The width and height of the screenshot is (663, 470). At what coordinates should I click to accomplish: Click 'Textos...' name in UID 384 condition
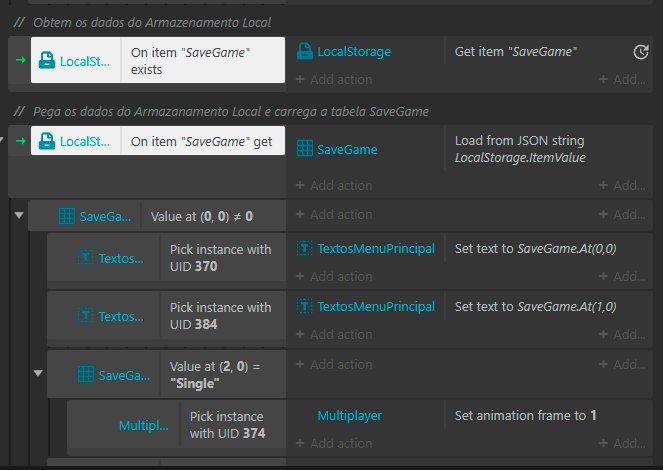[121, 316]
